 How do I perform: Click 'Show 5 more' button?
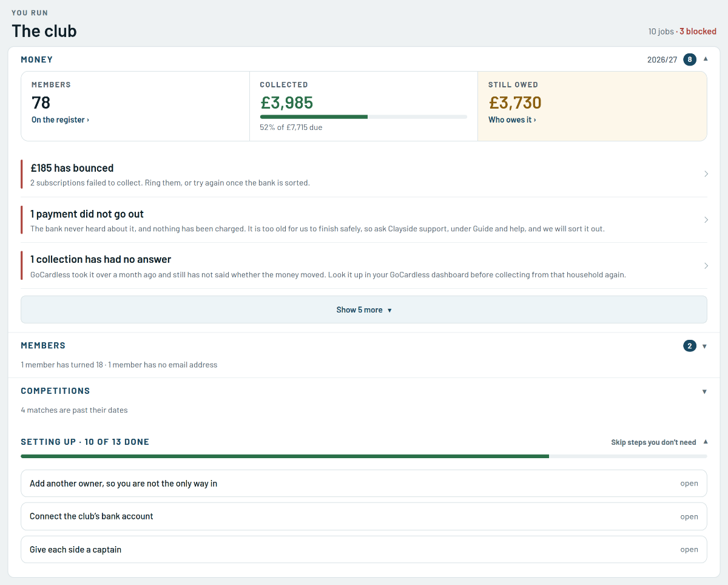point(364,309)
